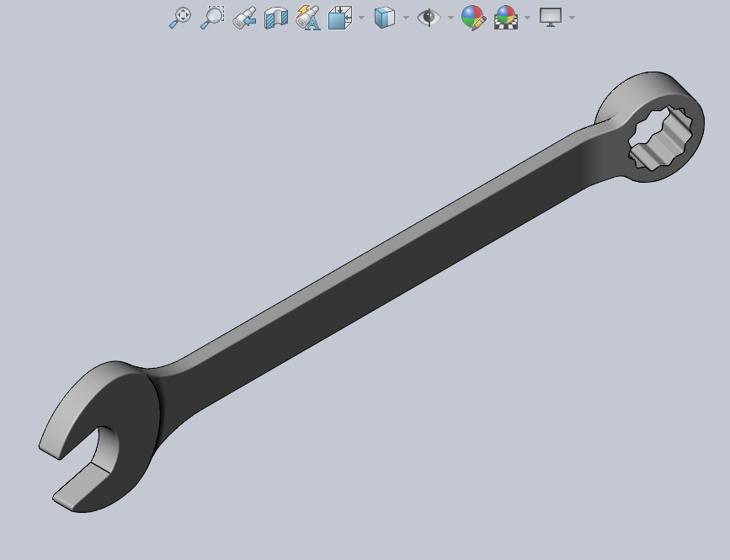Open the Dynamic Annotation Views icon
730x560 pixels.
tap(307, 18)
